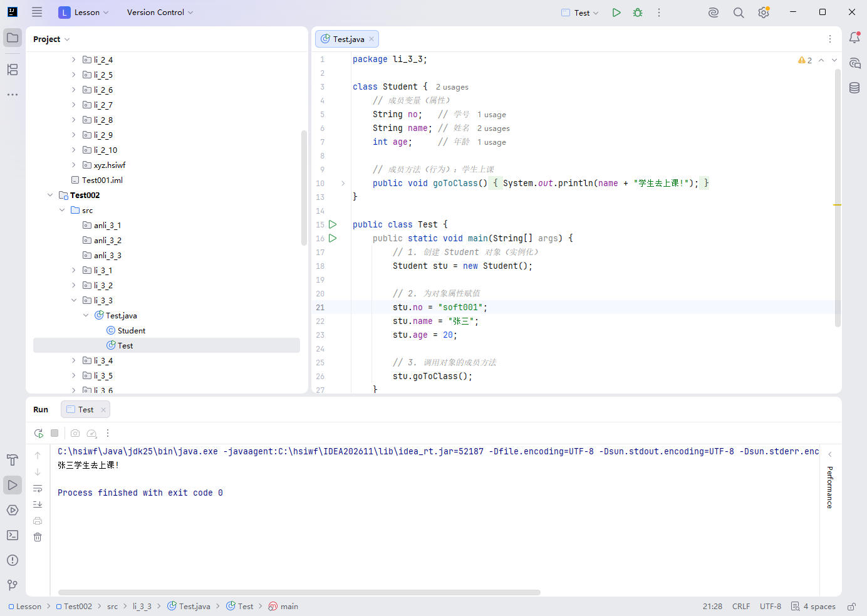
Task: Toggle scroll to end of console
Action: (x=38, y=504)
